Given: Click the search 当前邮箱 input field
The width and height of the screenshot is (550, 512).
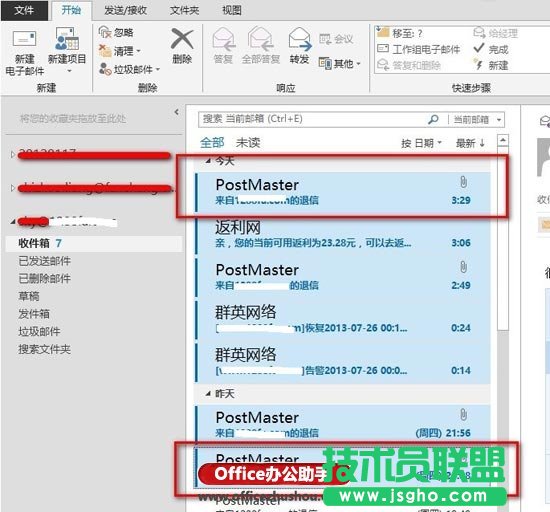Looking at the screenshot, I should 312,119.
